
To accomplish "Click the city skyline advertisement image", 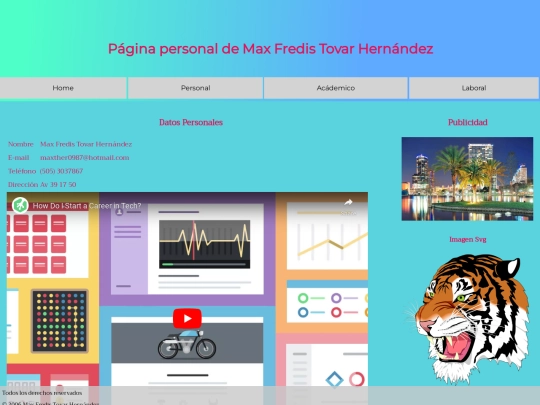I will [467, 179].
